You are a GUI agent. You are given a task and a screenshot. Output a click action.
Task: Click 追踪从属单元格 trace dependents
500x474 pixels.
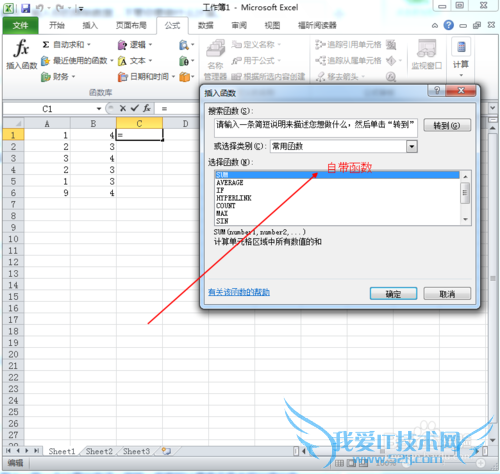click(348, 61)
